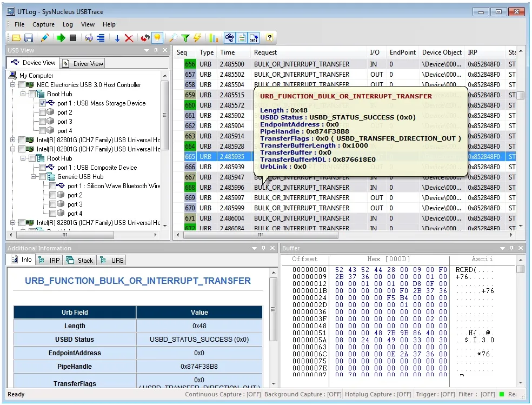
Task: Click the green Start Capture arrow
Action: tap(61, 38)
